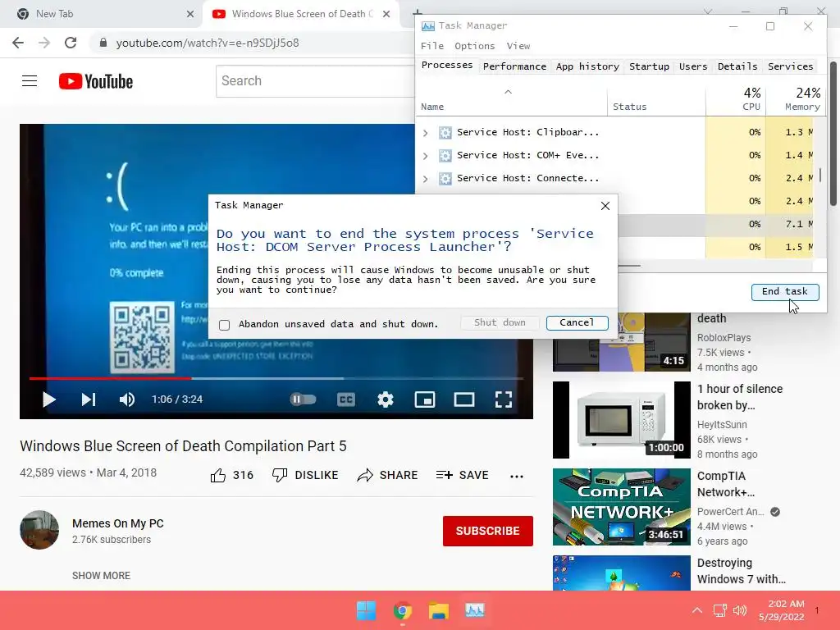Click End task in Task Manager
Image resolution: width=840 pixels, height=630 pixels.
pos(785,291)
